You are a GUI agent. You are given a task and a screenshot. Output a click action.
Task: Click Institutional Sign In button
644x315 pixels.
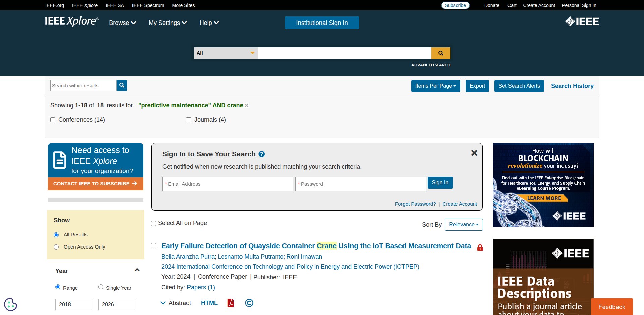click(322, 23)
